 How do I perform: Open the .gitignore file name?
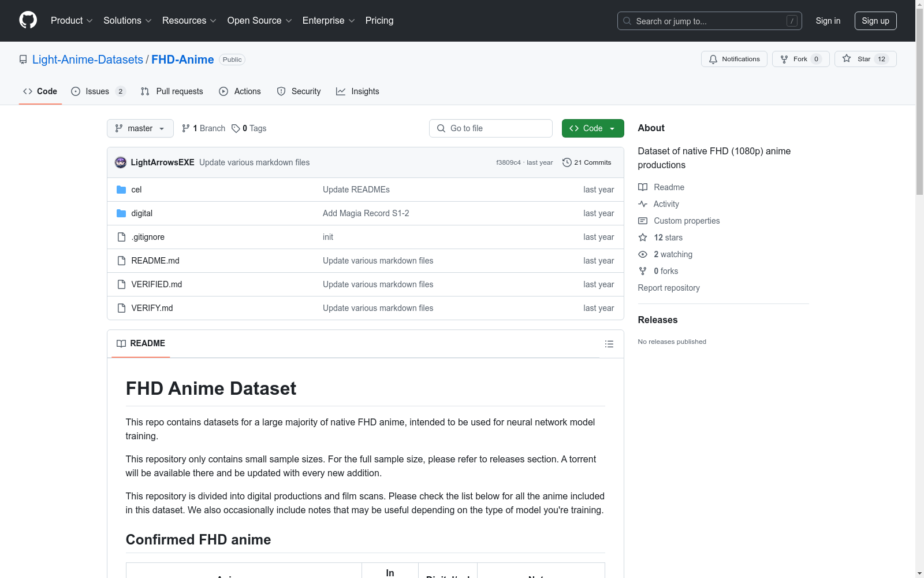click(x=148, y=237)
